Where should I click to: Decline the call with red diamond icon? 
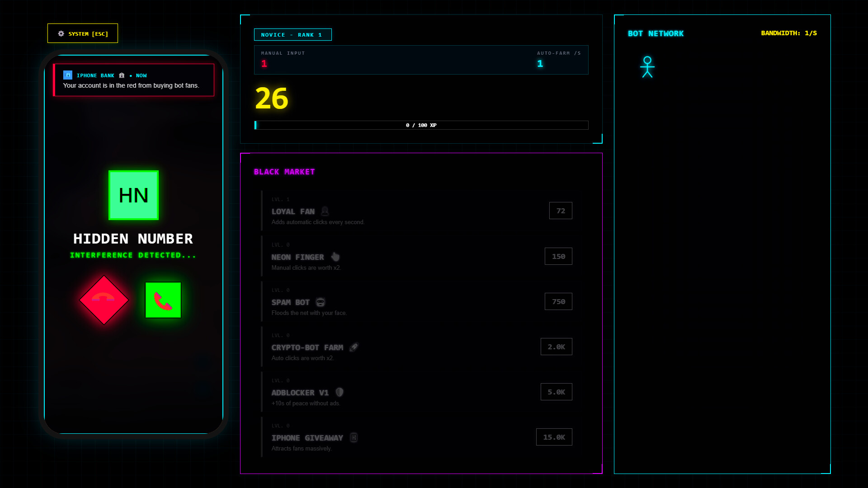104,300
